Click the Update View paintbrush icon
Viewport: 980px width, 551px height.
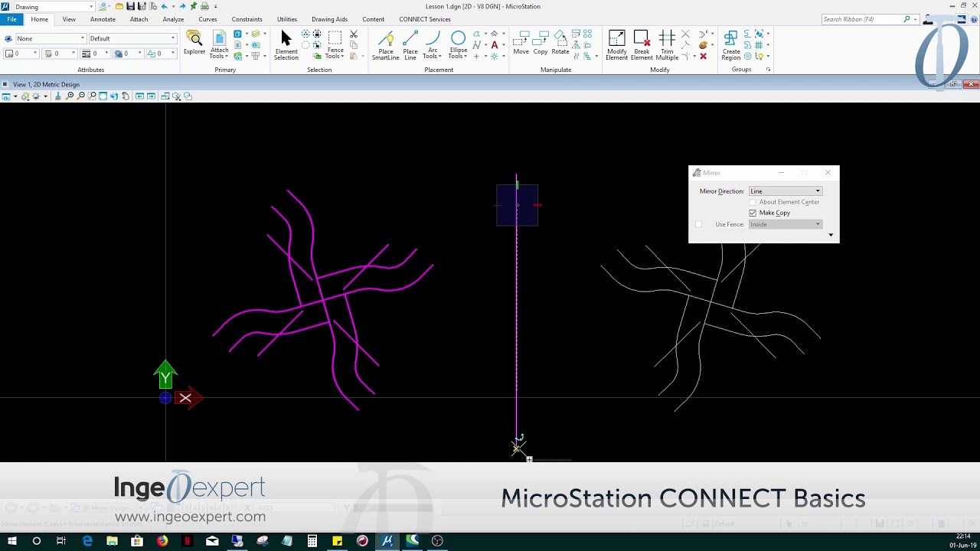(x=58, y=96)
